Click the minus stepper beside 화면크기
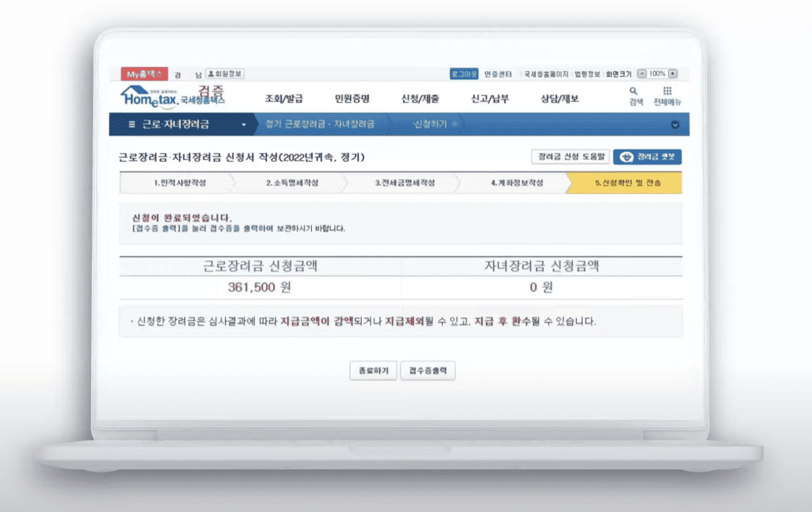The height and width of the screenshot is (512, 812). coord(642,73)
